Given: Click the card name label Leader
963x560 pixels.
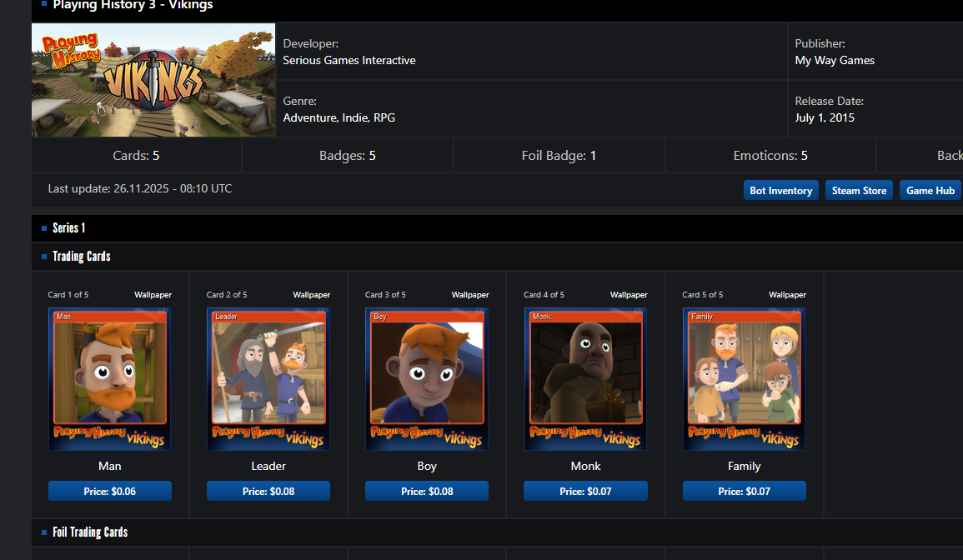Looking at the screenshot, I should (268, 466).
